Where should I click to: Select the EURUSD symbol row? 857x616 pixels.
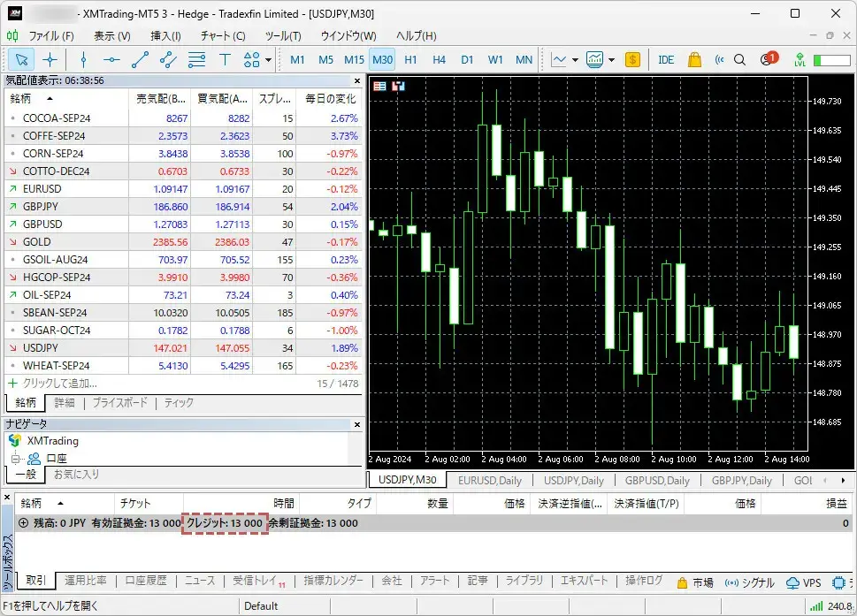pyautogui.click(x=183, y=189)
